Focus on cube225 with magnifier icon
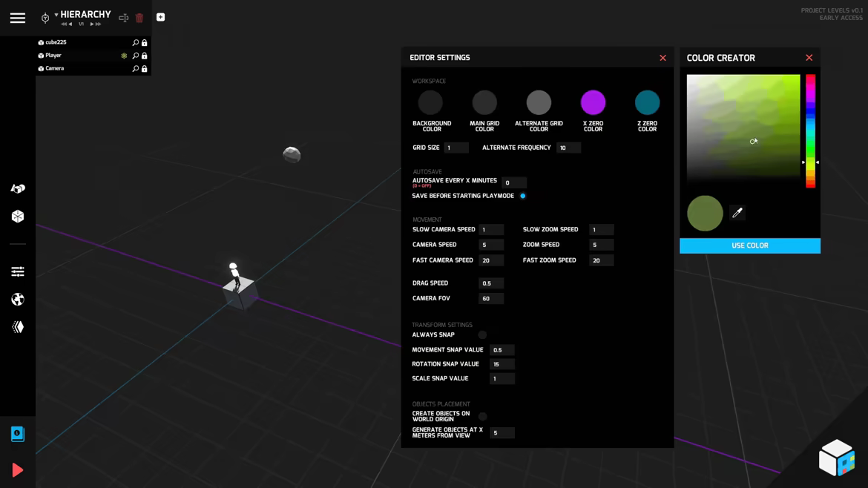Screen dimensions: 868x488 (135, 42)
